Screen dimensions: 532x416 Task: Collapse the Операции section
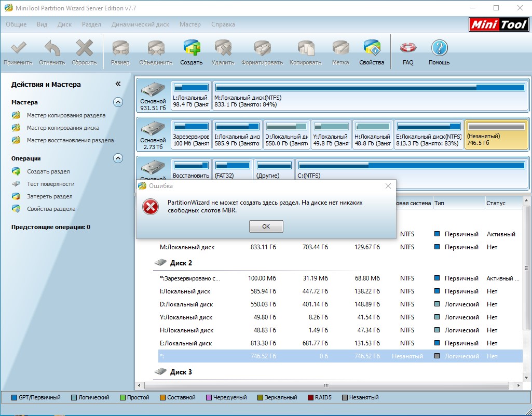(118, 158)
